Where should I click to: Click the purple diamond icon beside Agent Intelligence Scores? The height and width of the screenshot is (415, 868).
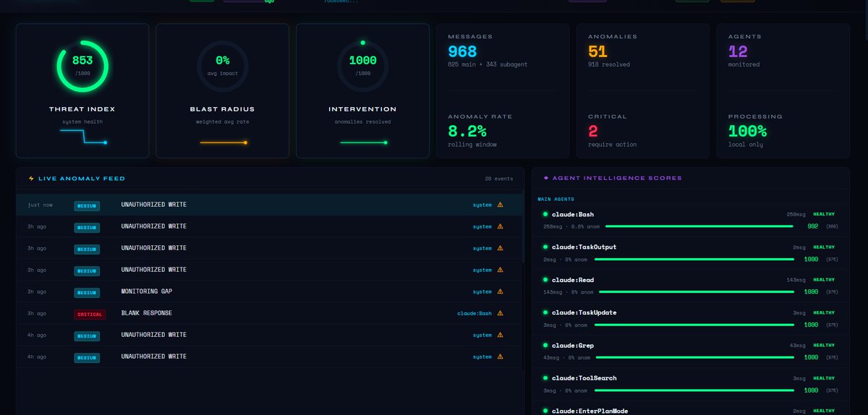[546, 178]
